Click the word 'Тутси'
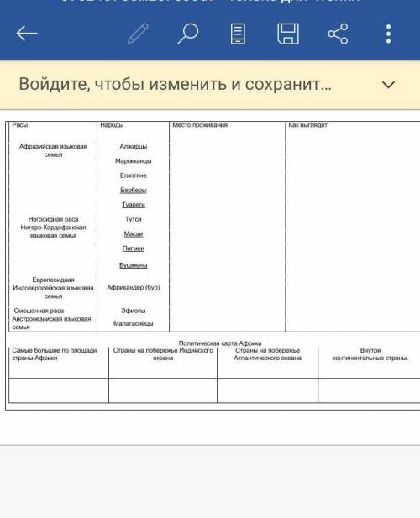 (x=134, y=219)
